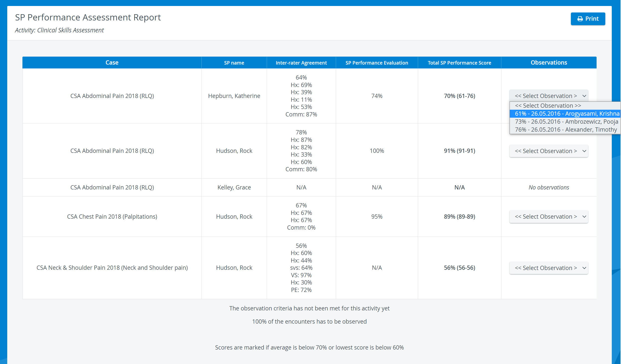The height and width of the screenshot is (364, 621).
Task: Click the Observations column header
Action: click(x=549, y=63)
